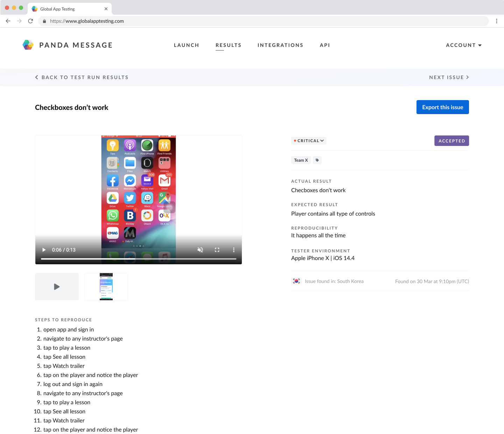This screenshot has height=434, width=504.
Task: Go to the Integrations nav item
Action: pyautogui.click(x=280, y=45)
